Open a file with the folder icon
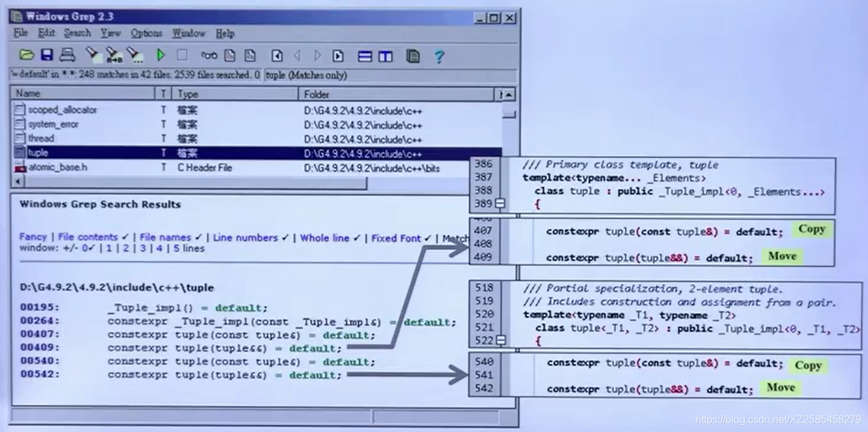The height and width of the screenshot is (432, 868). click(x=26, y=55)
